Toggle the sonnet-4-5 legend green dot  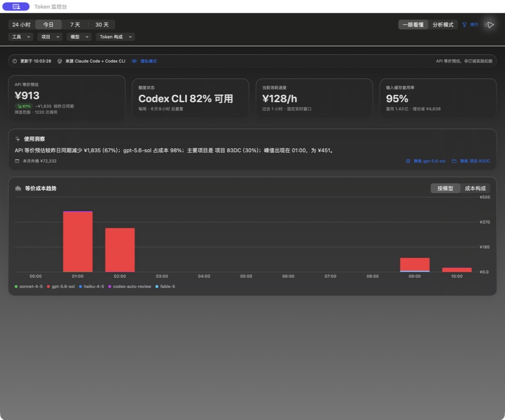tap(16, 287)
